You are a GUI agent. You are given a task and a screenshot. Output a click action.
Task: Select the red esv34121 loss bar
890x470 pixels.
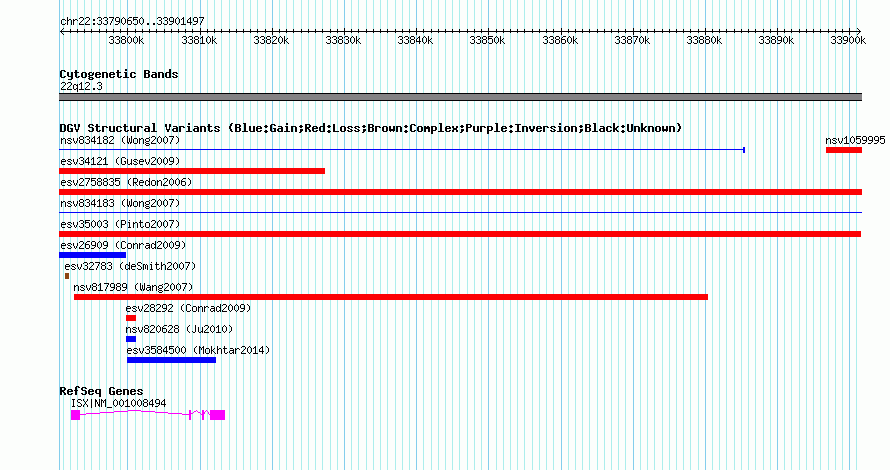pyautogui.click(x=192, y=171)
